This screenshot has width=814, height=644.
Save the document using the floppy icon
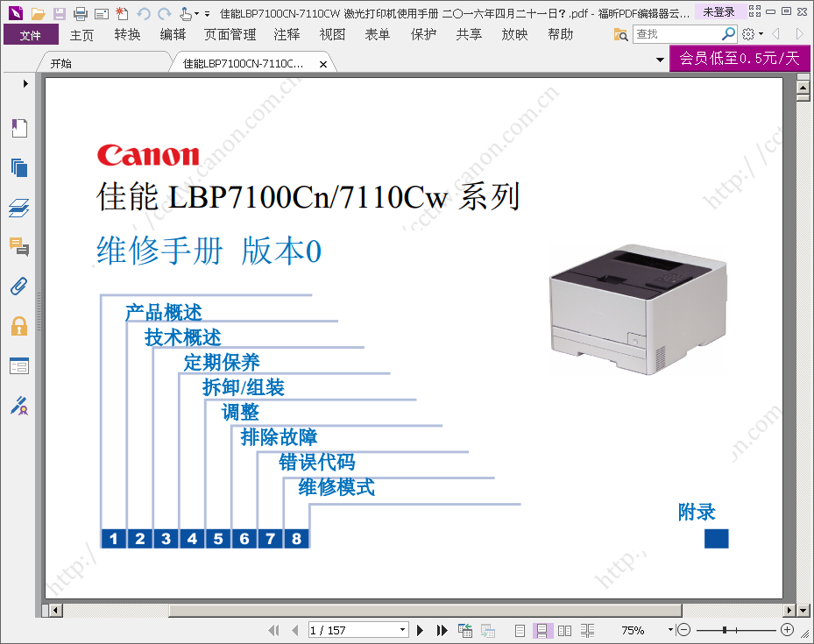60,13
